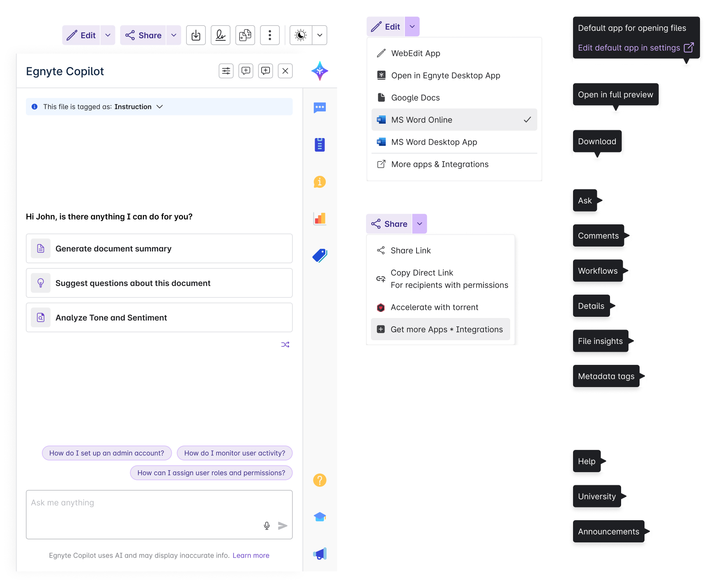Open the Details info sidebar icon
716x588 pixels.
(x=320, y=182)
